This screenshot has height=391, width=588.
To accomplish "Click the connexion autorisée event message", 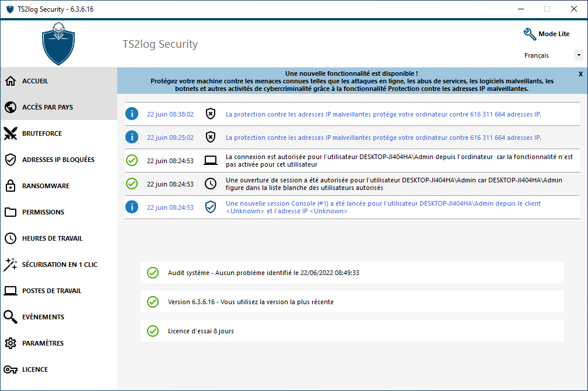I will 400,161.
